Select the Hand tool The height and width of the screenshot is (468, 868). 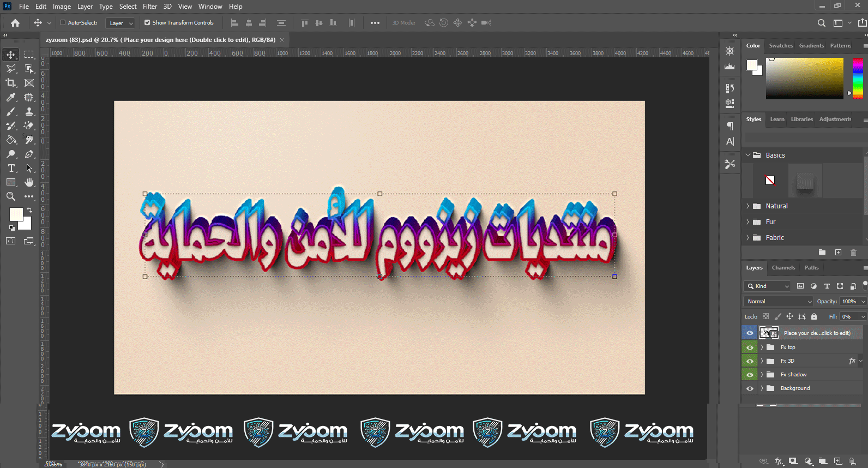point(29,182)
